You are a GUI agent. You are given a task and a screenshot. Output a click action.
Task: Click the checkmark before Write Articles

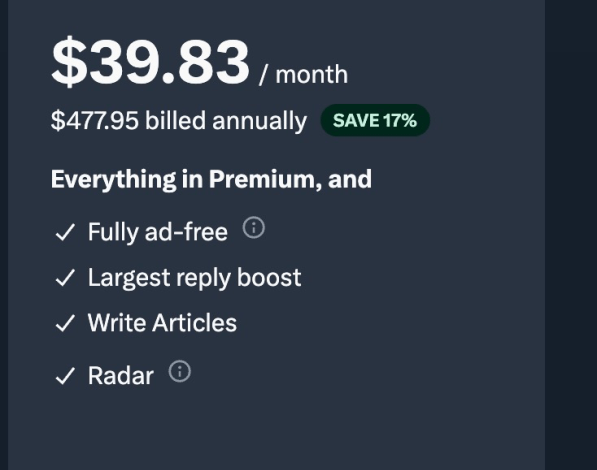(65, 323)
